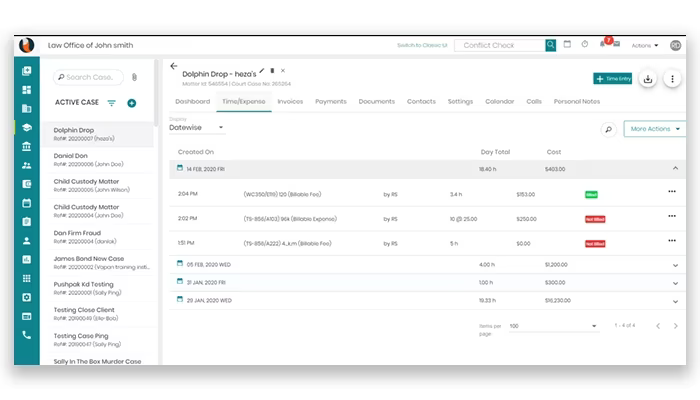Open the items per page dropdown
Image resolution: width=700 pixels, height=400 pixels.
[553, 326]
